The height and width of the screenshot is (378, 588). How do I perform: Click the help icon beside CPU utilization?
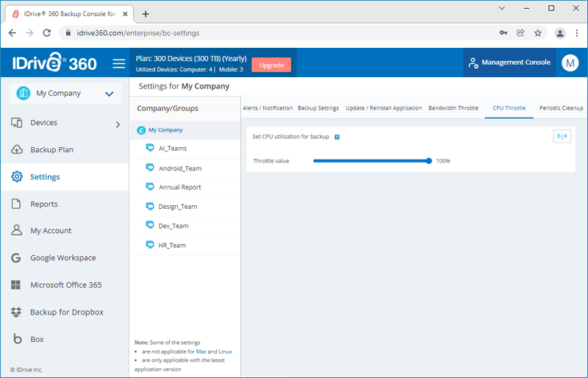click(337, 137)
